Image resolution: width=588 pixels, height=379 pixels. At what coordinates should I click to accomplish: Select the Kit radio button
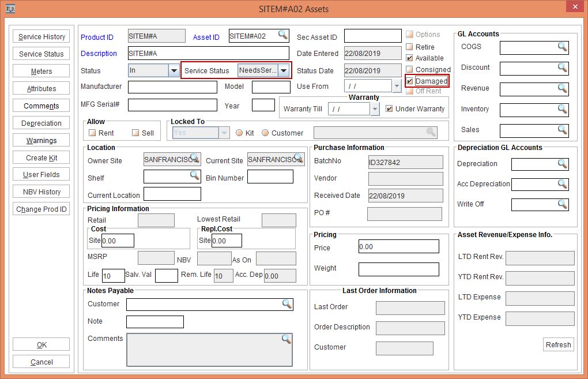point(239,133)
